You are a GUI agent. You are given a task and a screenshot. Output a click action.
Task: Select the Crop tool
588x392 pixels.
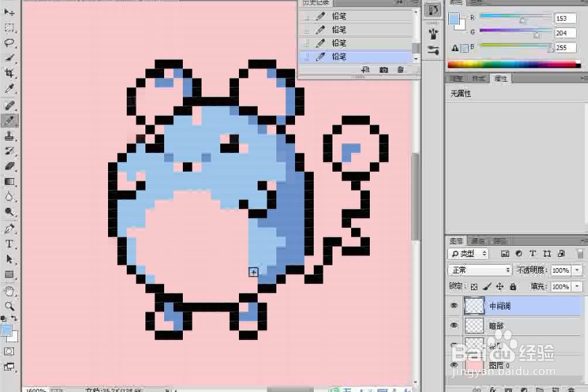[x=9, y=73]
